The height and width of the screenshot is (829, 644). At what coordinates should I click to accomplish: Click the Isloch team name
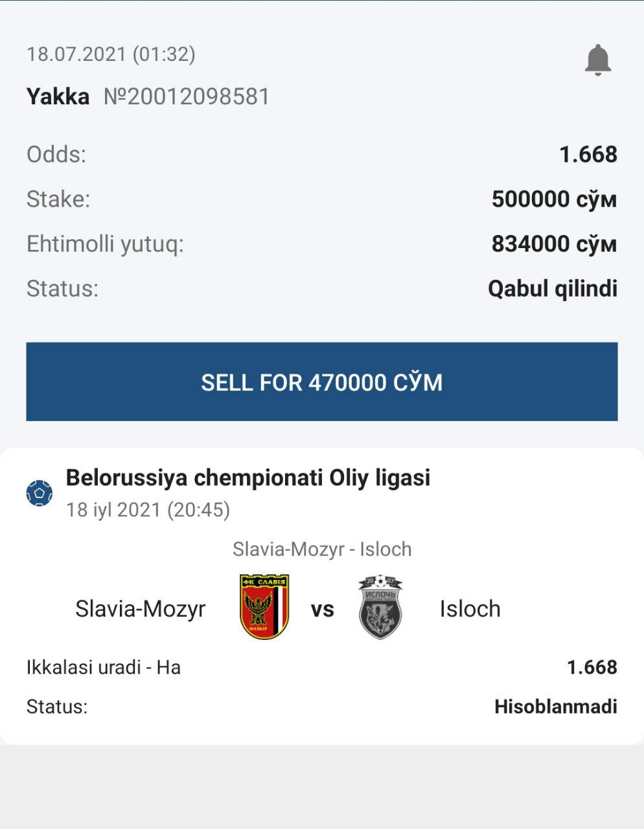pos(470,609)
